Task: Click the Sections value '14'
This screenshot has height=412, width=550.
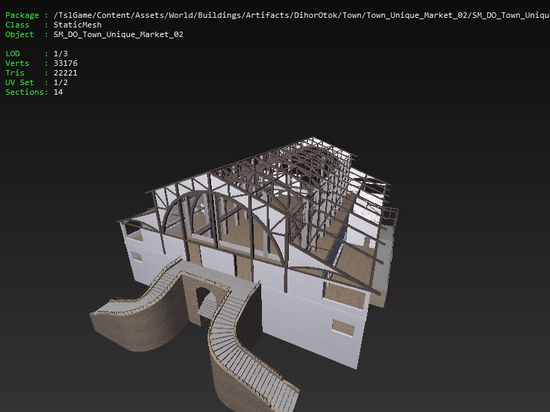Action: point(58,92)
